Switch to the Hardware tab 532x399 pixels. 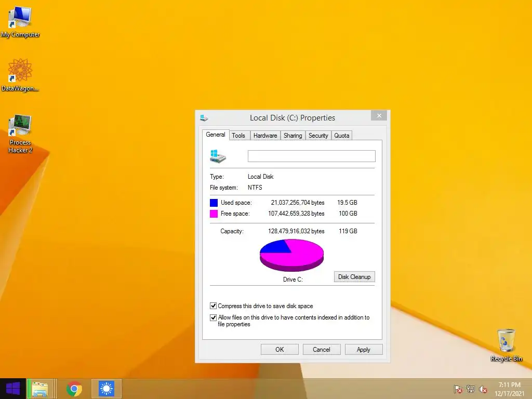tap(265, 136)
